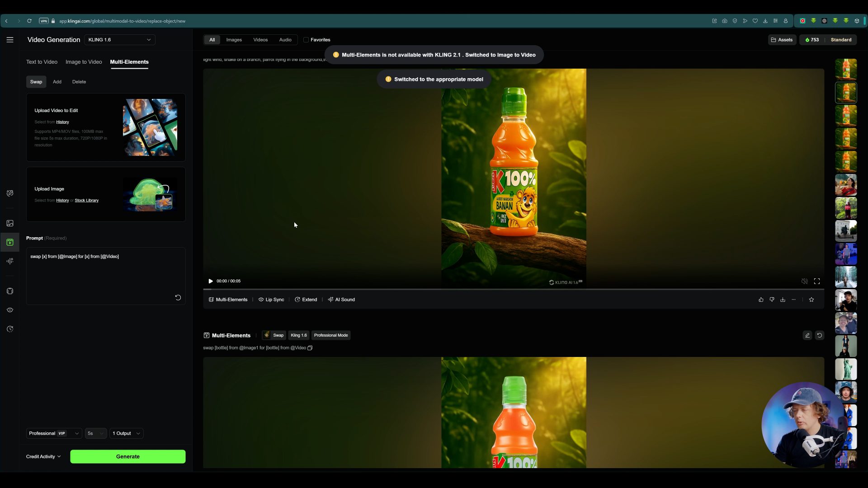The height and width of the screenshot is (488, 868).
Task: Edit the Multi-Elements generation with pencil
Action: tap(807, 335)
